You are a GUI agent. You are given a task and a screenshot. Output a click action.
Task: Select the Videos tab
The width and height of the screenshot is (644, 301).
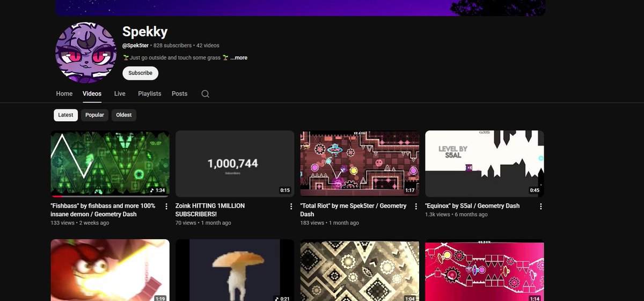click(92, 94)
